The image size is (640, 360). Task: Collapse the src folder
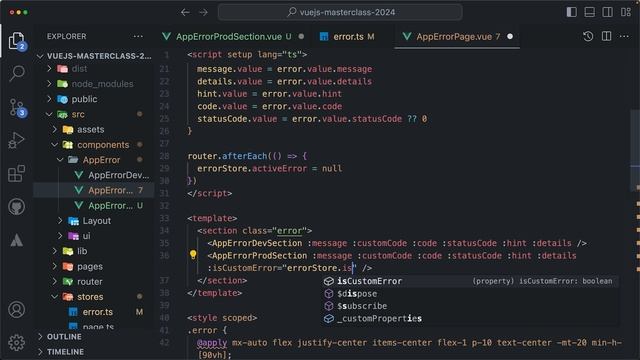(x=94, y=114)
